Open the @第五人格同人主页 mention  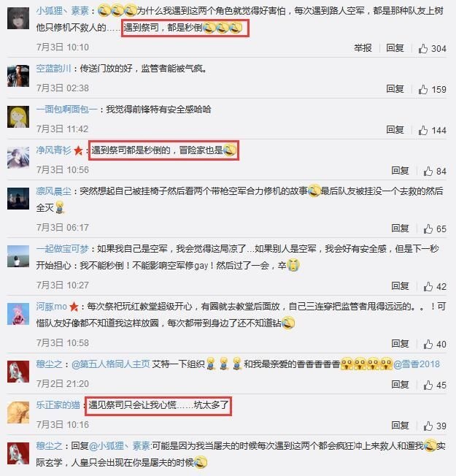pos(111,364)
